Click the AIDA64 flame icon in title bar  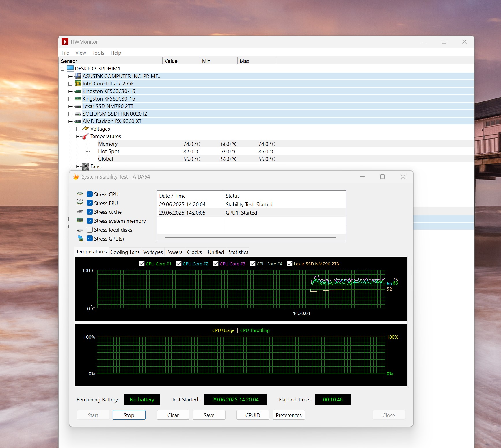(x=76, y=176)
